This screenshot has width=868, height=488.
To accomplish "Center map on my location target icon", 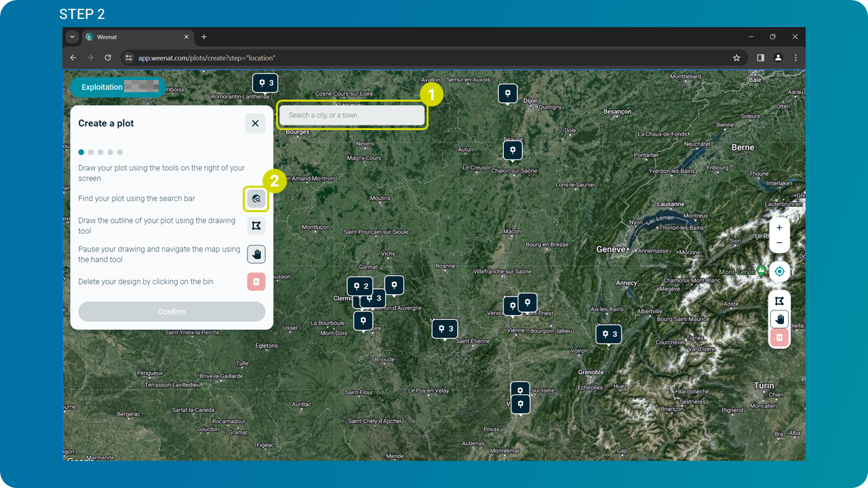I will pos(779,272).
